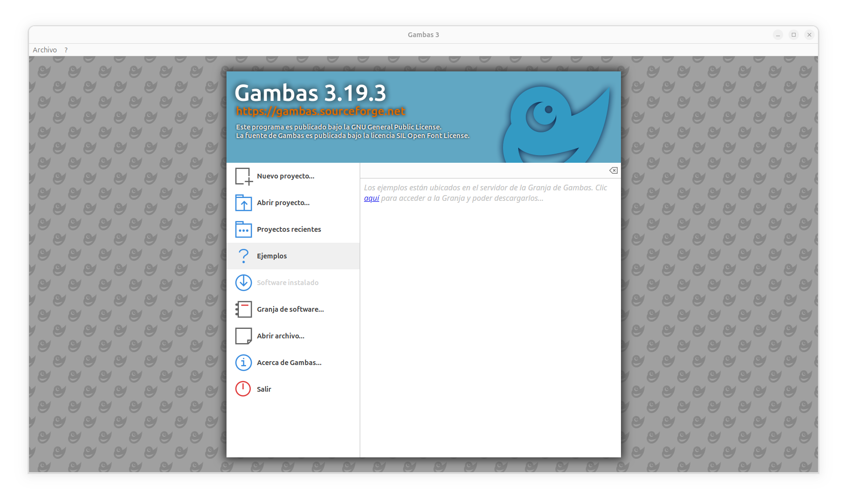Image resolution: width=847 pixels, height=504 pixels.
Task: Follow the 'aquí' link to the Granja
Action: coord(372,198)
